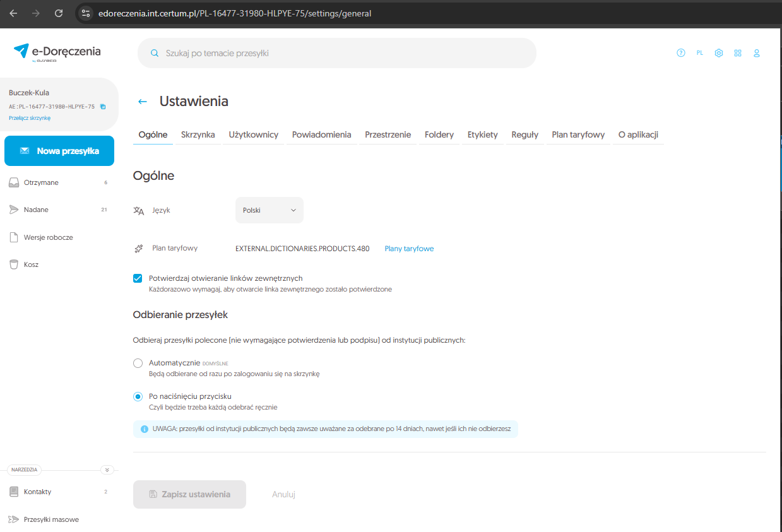Screen dimensions: 782x532
Task: Toggle Potwierdzaj otwieranie linków zewnętrznych checkbox
Action: [138, 278]
